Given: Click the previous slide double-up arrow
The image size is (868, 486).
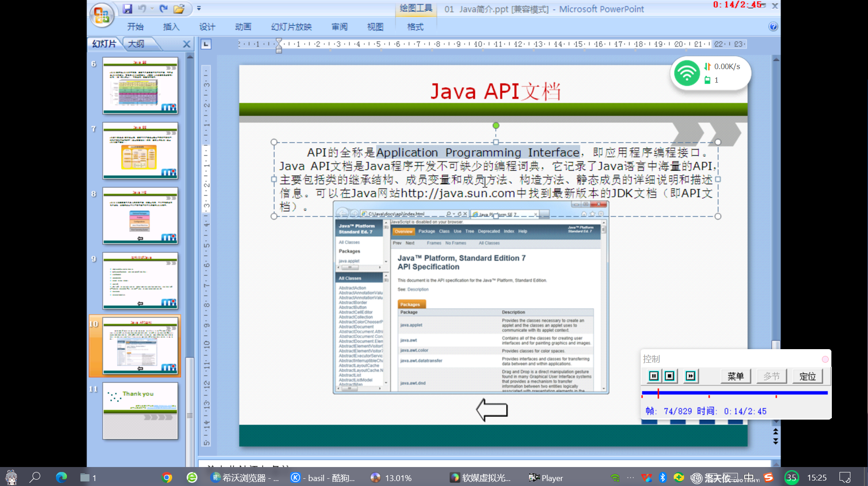Looking at the screenshot, I should click(776, 432).
